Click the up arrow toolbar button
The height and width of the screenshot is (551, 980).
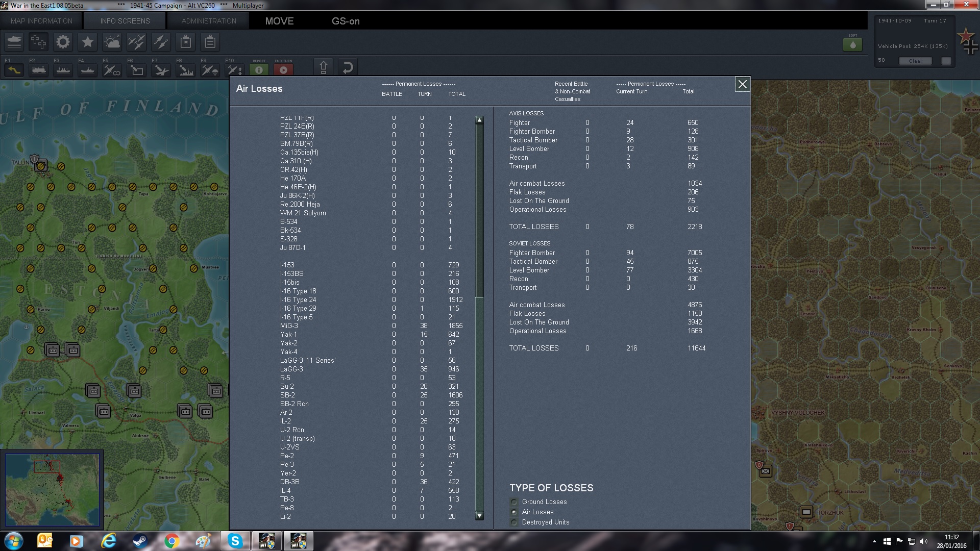[323, 67]
